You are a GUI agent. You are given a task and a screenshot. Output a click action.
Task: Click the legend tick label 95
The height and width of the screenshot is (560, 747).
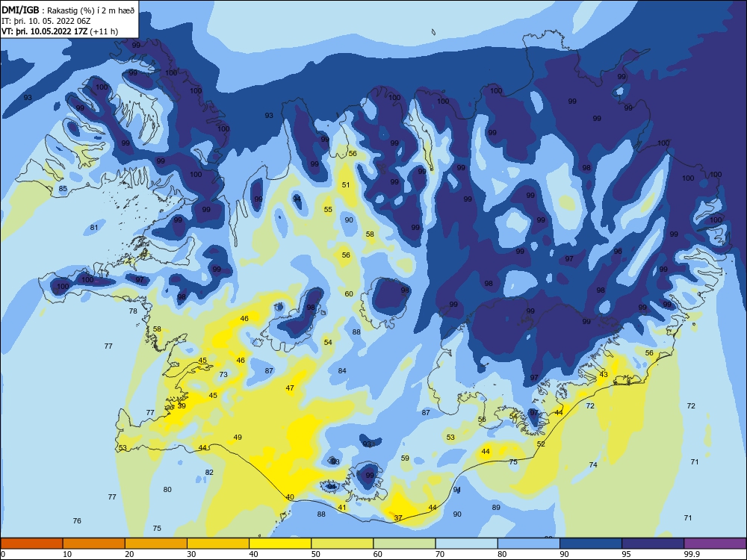click(626, 554)
